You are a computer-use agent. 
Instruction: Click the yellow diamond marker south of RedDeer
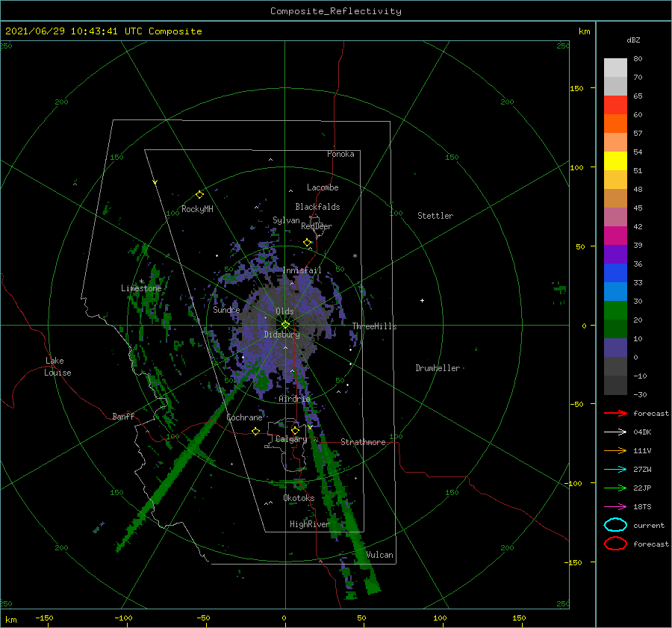click(x=308, y=243)
